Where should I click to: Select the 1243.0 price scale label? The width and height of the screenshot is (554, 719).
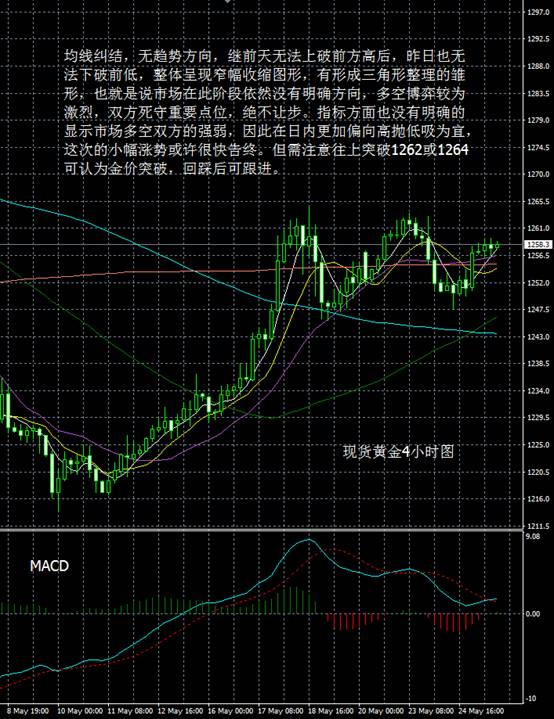538,337
